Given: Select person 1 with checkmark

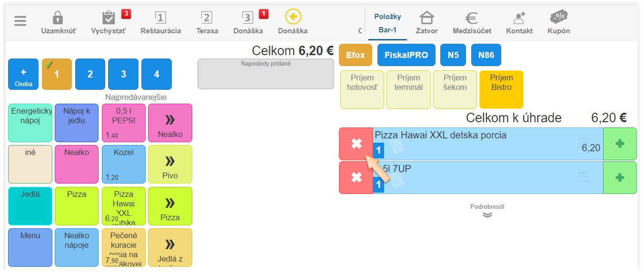Looking at the screenshot, I should (57, 74).
